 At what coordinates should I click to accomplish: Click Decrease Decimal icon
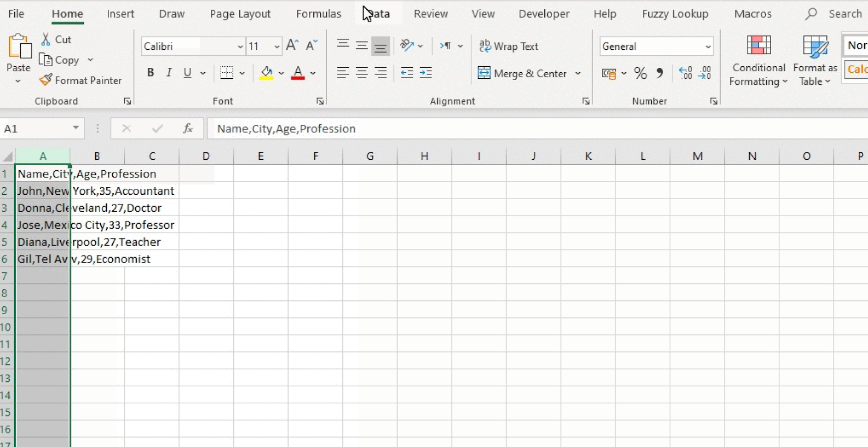705,73
